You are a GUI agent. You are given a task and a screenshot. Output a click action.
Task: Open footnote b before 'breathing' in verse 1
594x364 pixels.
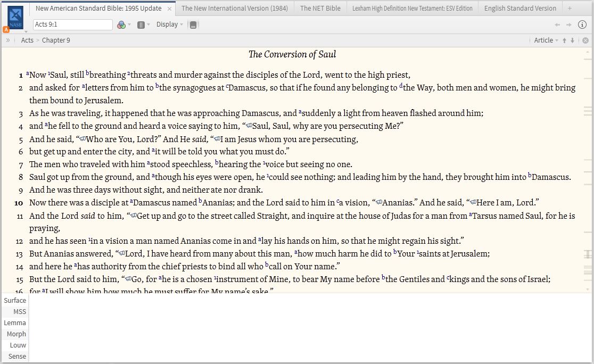click(87, 73)
